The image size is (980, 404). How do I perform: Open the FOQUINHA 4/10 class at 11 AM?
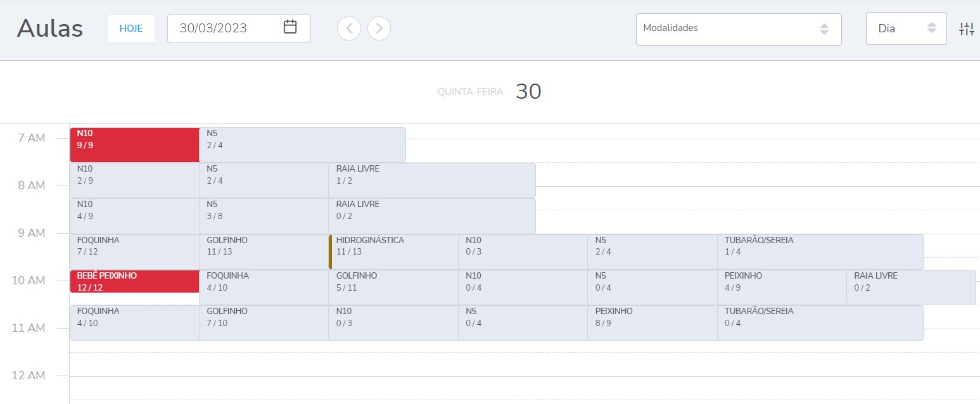click(x=134, y=323)
